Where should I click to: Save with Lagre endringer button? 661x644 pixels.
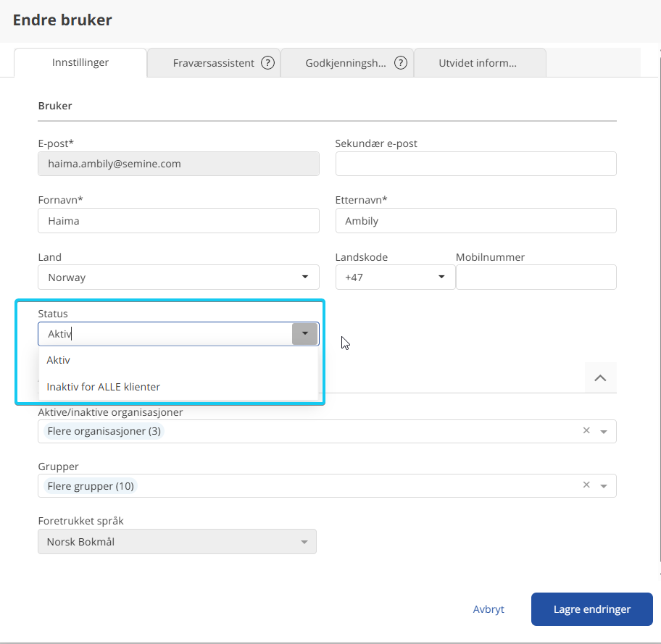point(592,609)
